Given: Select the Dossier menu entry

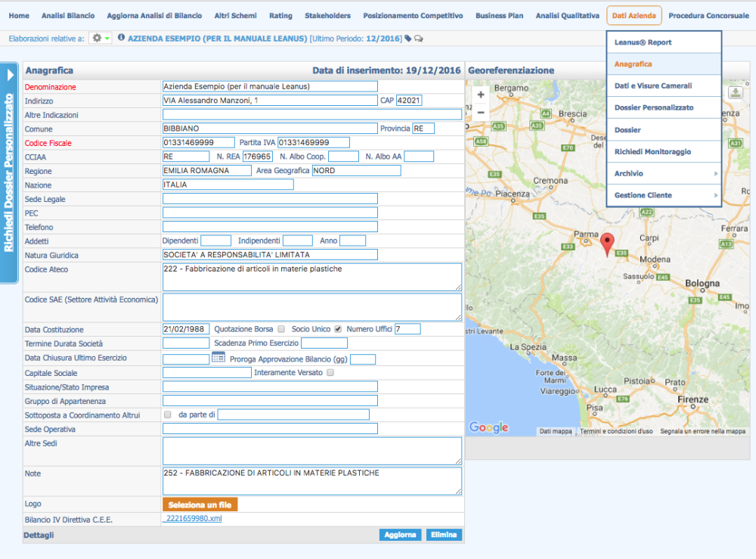Looking at the screenshot, I should pyautogui.click(x=664, y=130).
